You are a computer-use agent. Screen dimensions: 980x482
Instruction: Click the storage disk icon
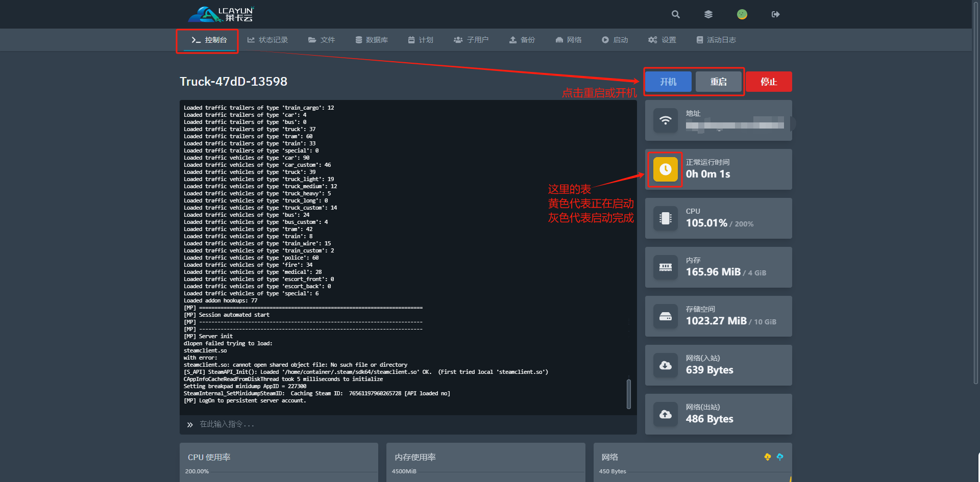pos(665,316)
